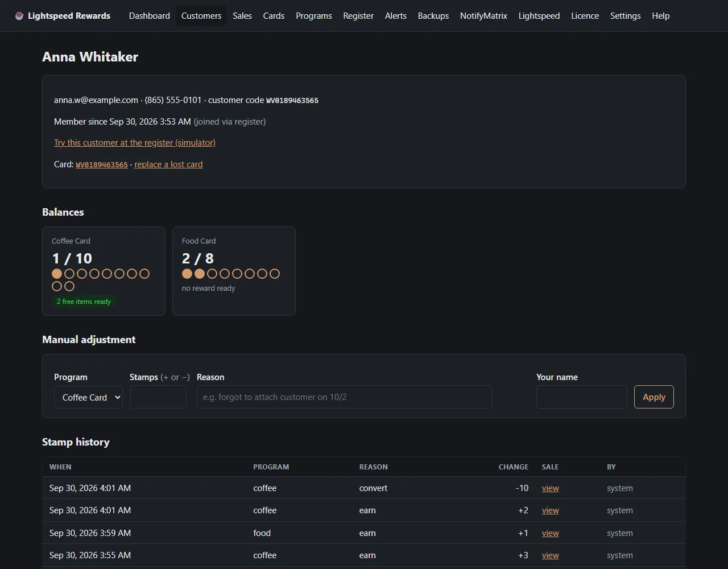View the sale for the food earn +1 row

click(x=551, y=533)
